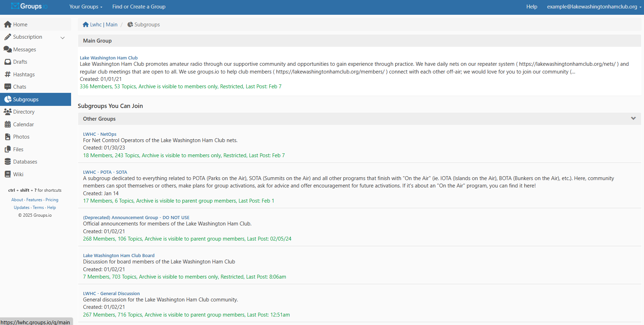Click 'ctrl + shift + ? for shortcuts' text

35,190
